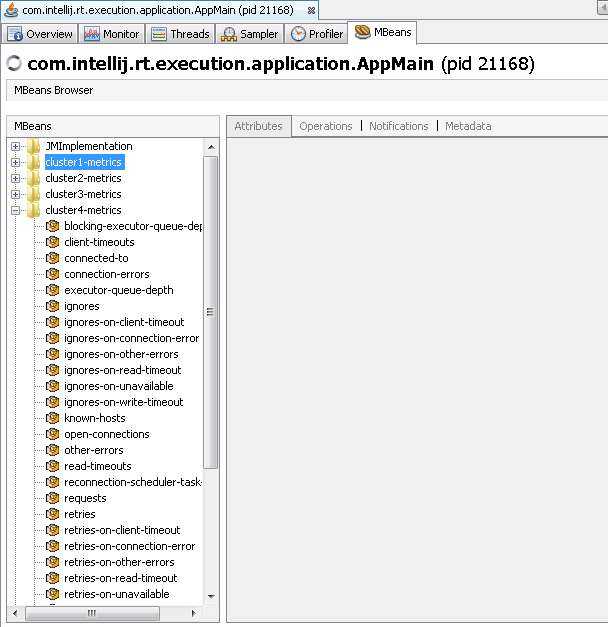
Task: Click the connection-errors MBean icon
Action: coord(53,274)
